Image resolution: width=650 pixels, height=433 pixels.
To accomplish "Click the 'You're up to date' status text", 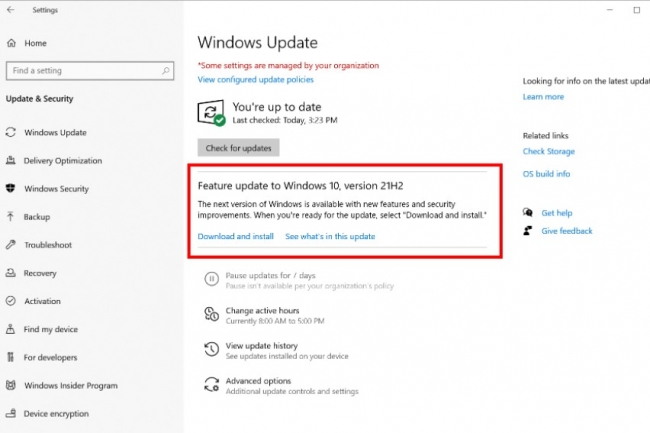I will point(276,107).
